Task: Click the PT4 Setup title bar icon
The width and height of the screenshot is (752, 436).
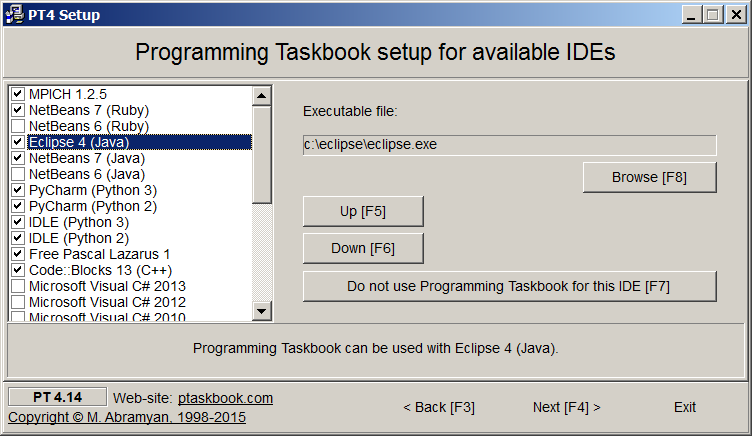Action: click(x=14, y=14)
